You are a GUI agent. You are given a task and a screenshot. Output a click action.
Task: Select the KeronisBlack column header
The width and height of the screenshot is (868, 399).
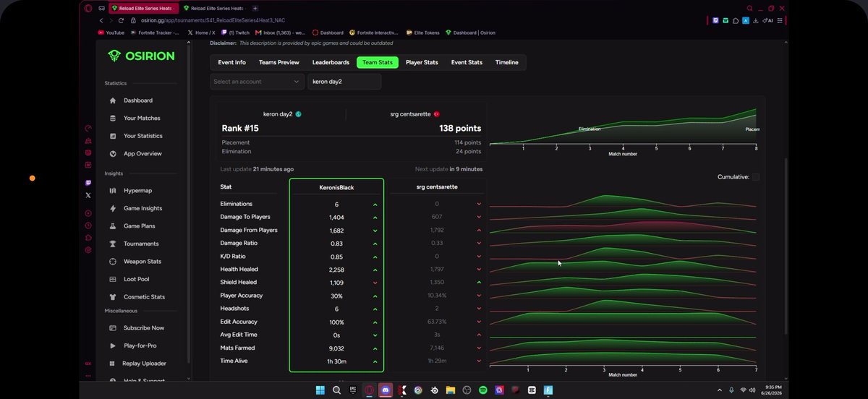(336, 187)
